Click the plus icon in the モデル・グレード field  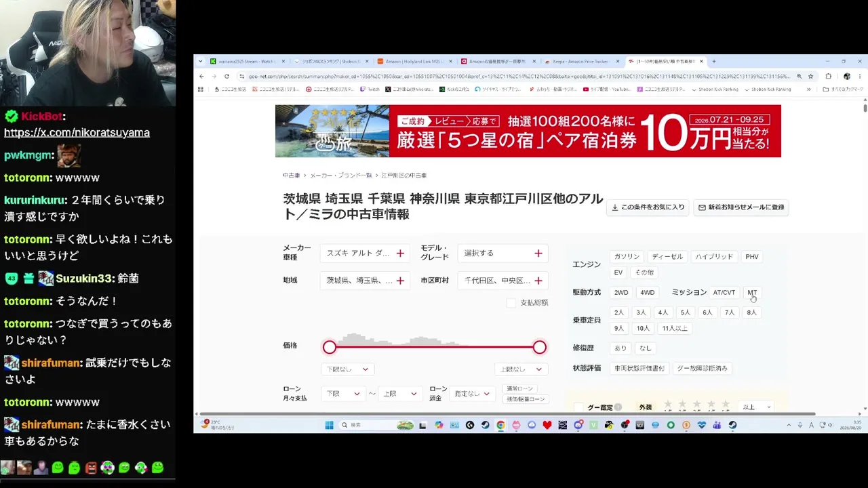pyautogui.click(x=538, y=253)
